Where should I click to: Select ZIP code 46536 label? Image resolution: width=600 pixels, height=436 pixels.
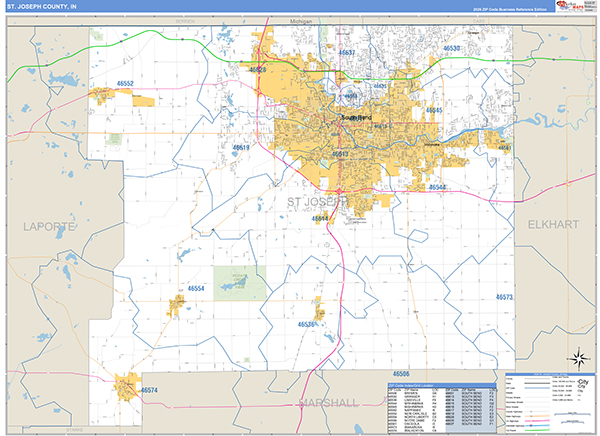[308, 324]
